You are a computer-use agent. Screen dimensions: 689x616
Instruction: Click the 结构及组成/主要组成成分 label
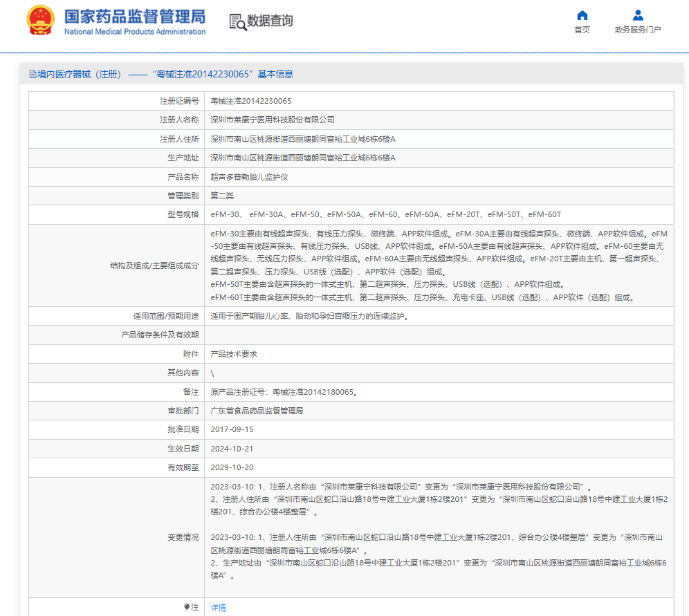click(154, 265)
